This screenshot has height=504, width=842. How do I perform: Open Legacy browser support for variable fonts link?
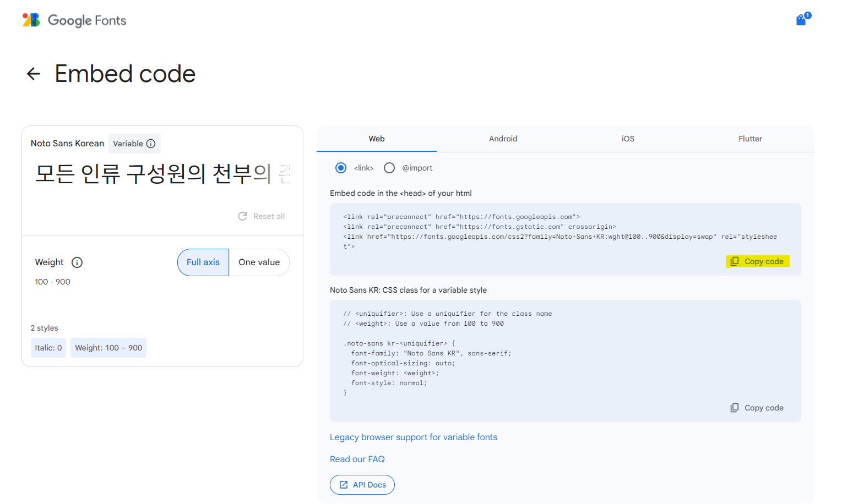(414, 437)
